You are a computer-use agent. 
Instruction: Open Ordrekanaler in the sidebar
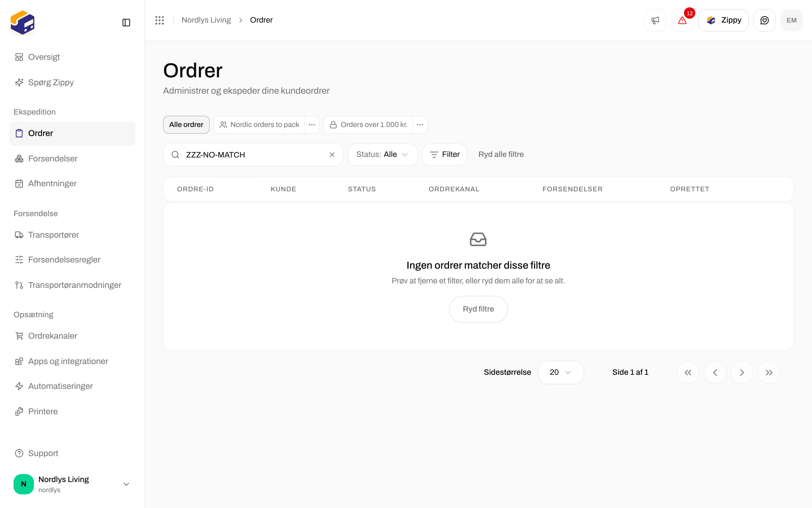pos(72,336)
